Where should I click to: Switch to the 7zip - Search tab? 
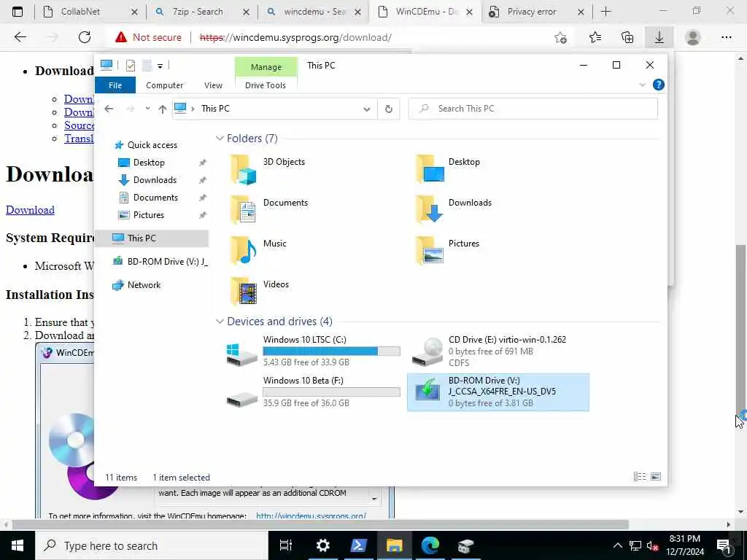198,12
